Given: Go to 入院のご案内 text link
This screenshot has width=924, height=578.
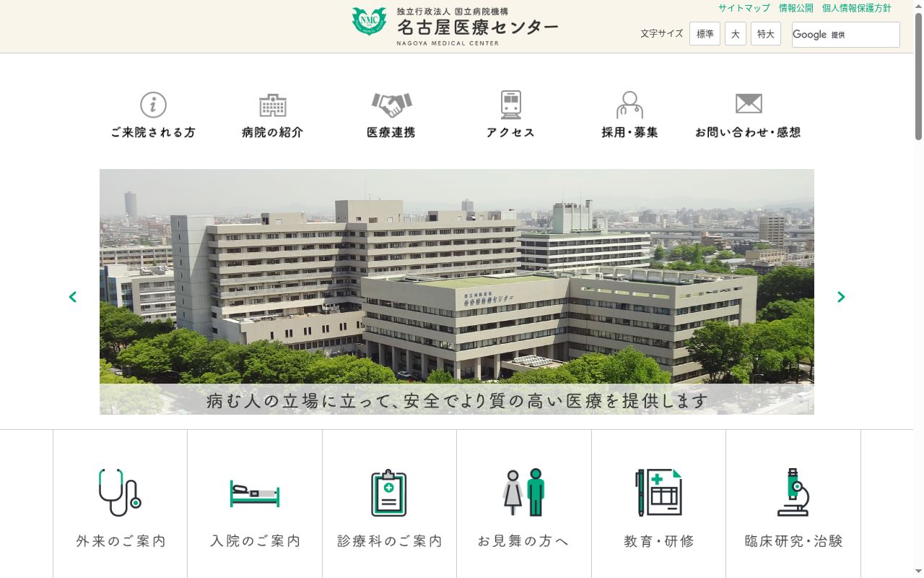Looking at the screenshot, I should (256, 541).
